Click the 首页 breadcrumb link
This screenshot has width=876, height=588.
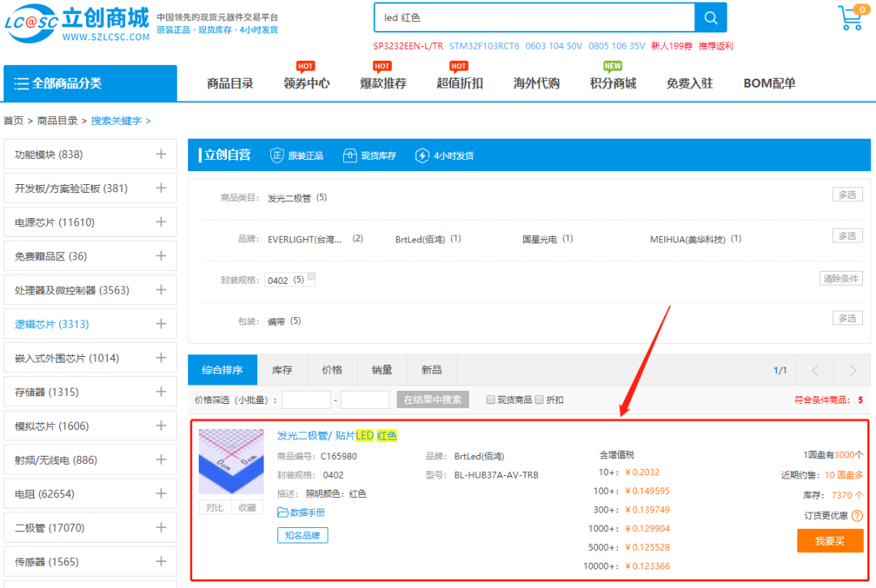pyautogui.click(x=14, y=121)
